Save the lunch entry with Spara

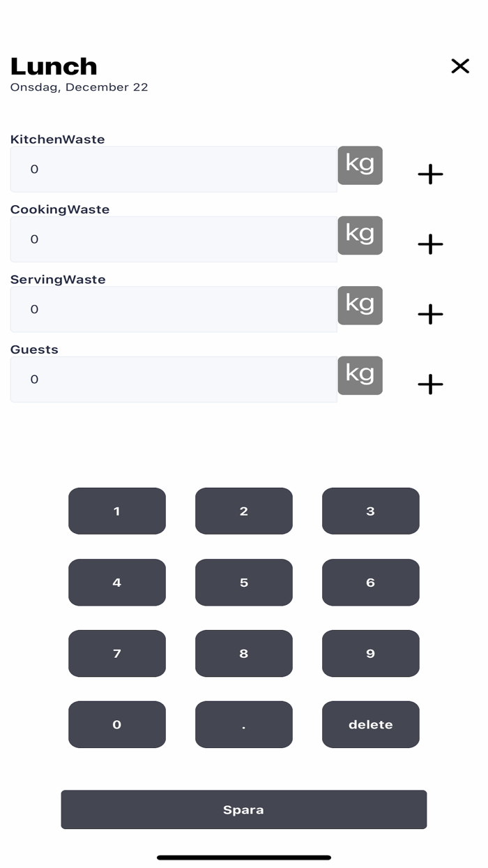(244, 809)
